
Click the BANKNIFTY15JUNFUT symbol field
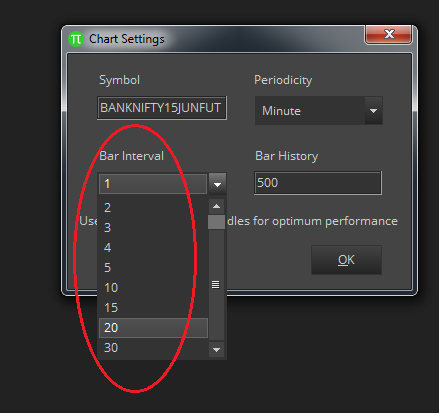(x=162, y=108)
